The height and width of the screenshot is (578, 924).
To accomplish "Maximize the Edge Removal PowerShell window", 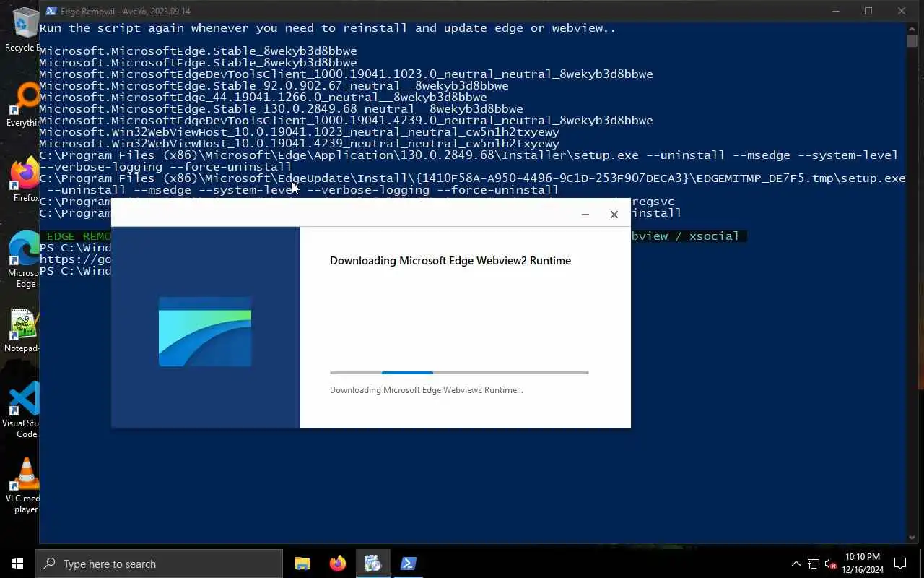I will (x=868, y=11).
